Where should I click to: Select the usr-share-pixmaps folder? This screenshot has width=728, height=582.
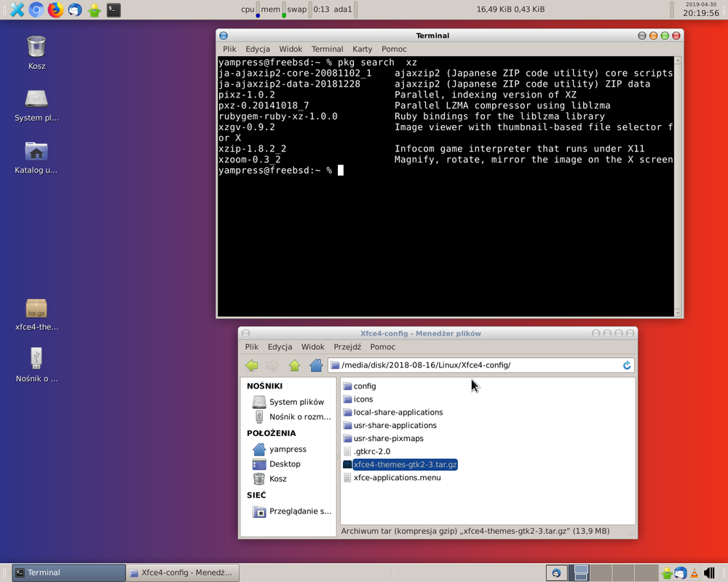tap(383, 438)
